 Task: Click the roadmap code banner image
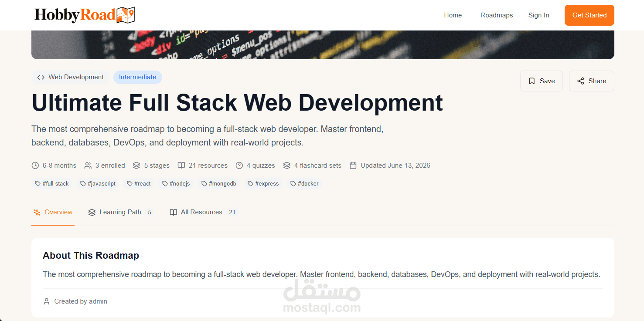323,45
